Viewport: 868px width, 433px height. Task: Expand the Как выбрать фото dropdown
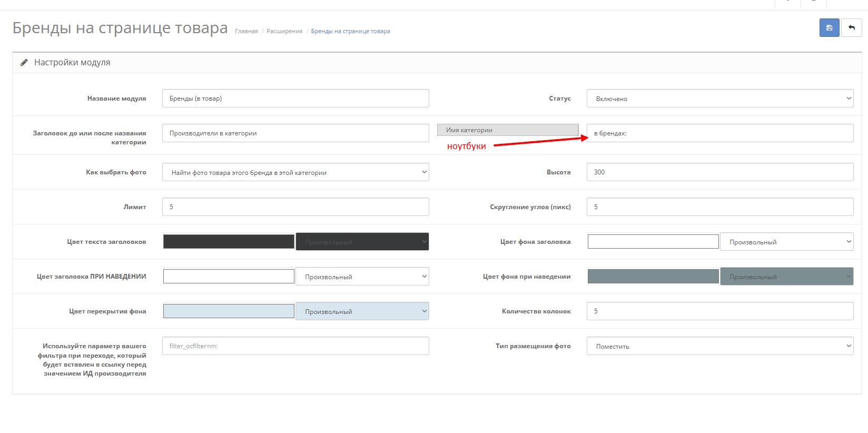tap(295, 172)
